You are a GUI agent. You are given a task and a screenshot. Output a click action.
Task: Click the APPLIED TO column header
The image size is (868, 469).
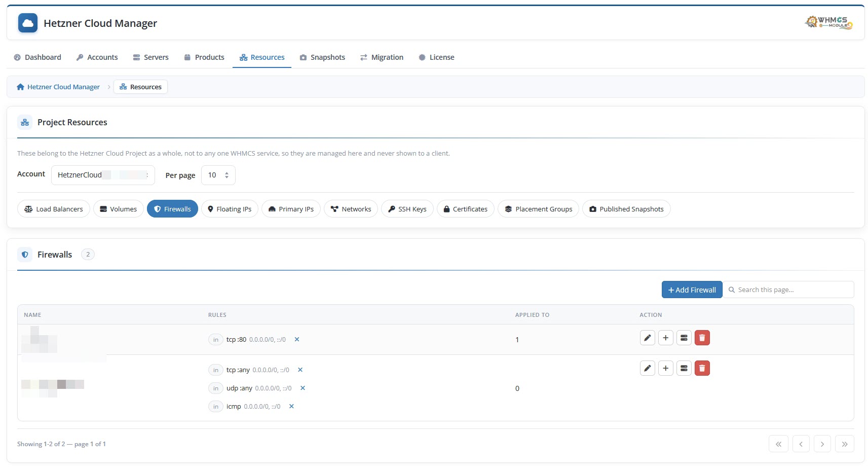532,315
